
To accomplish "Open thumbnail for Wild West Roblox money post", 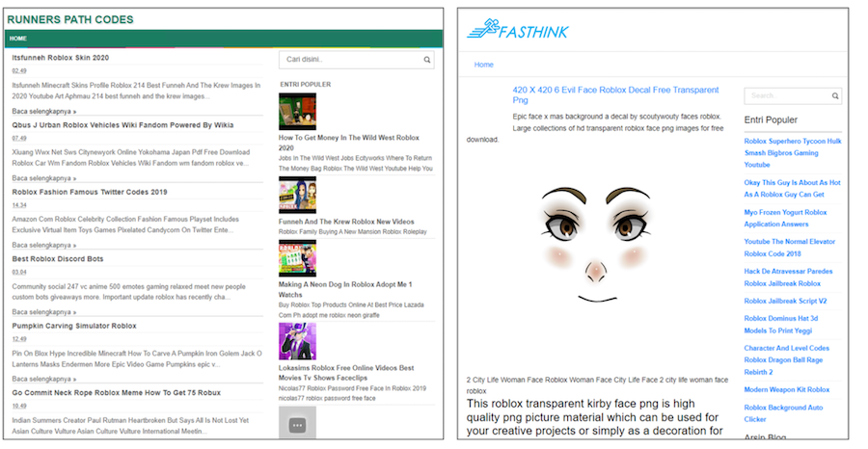I will [x=297, y=112].
